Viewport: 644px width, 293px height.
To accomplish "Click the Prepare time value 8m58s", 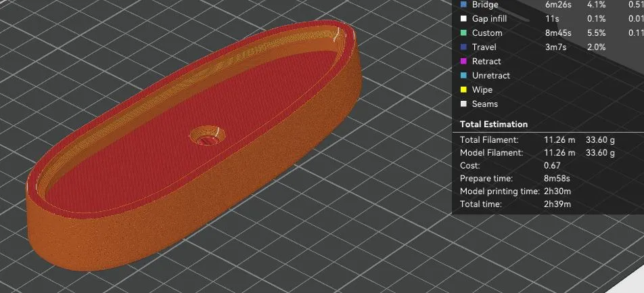I will (x=557, y=179).
